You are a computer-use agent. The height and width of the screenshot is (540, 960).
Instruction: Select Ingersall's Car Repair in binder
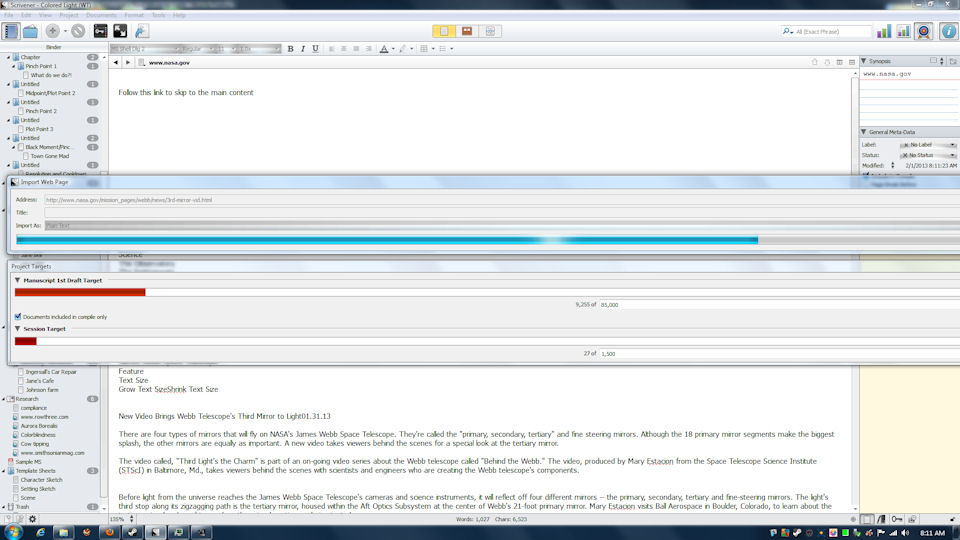[51, 372]
